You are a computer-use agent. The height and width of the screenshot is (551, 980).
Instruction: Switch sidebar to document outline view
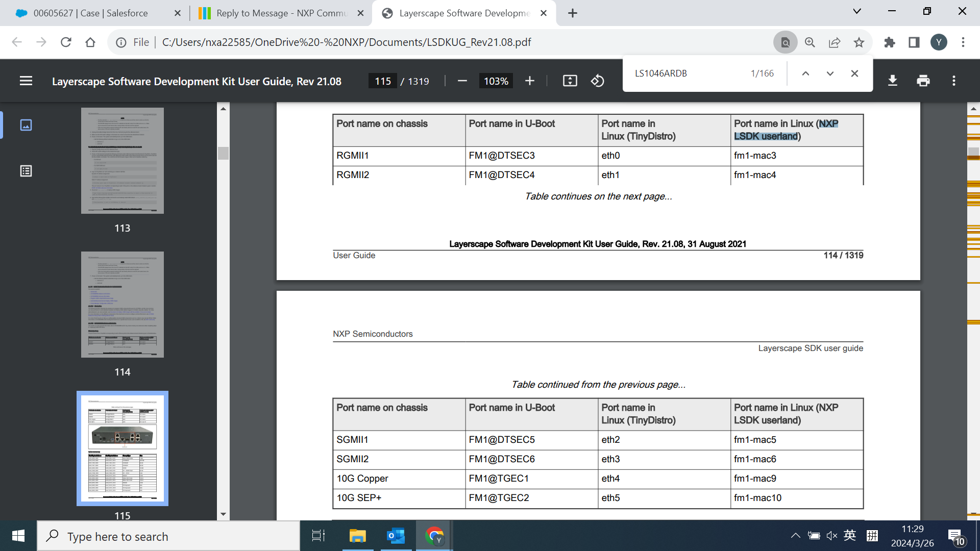(26, 171)
